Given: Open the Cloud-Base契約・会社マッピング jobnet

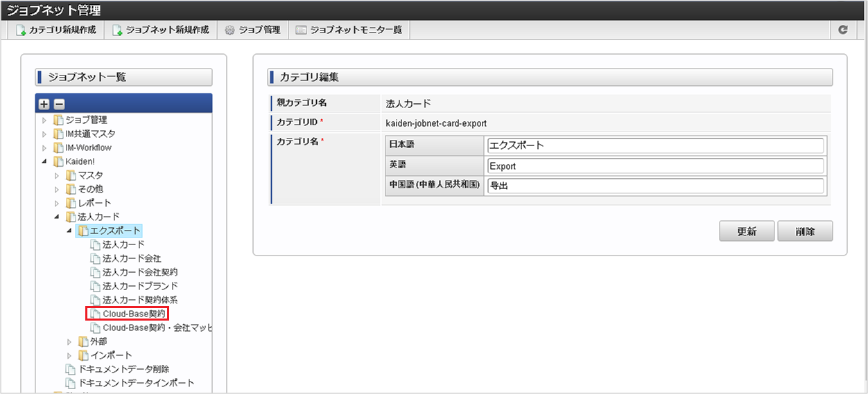Looking at the screenshot, I should (x=157, y=328).
